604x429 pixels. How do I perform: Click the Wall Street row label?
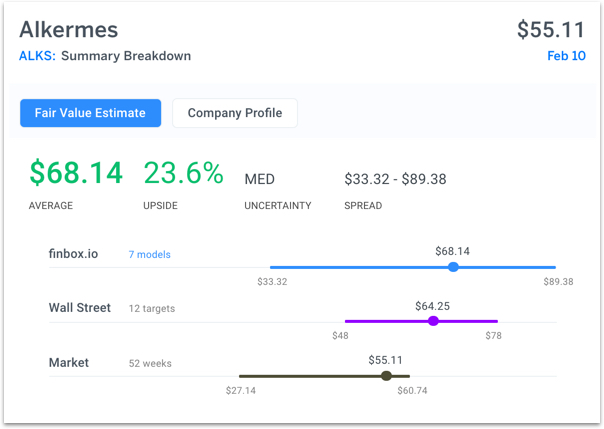pos(80,308)
